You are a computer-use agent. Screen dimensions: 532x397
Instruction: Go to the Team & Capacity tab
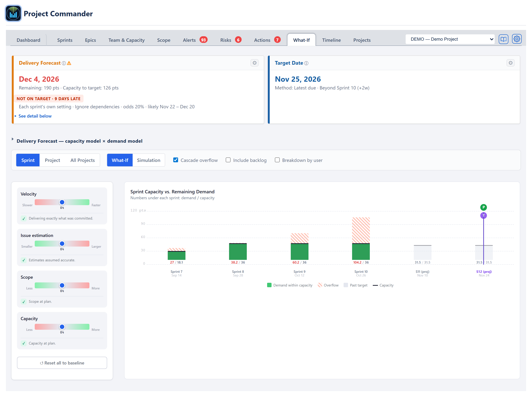click(x=126, y=40)
